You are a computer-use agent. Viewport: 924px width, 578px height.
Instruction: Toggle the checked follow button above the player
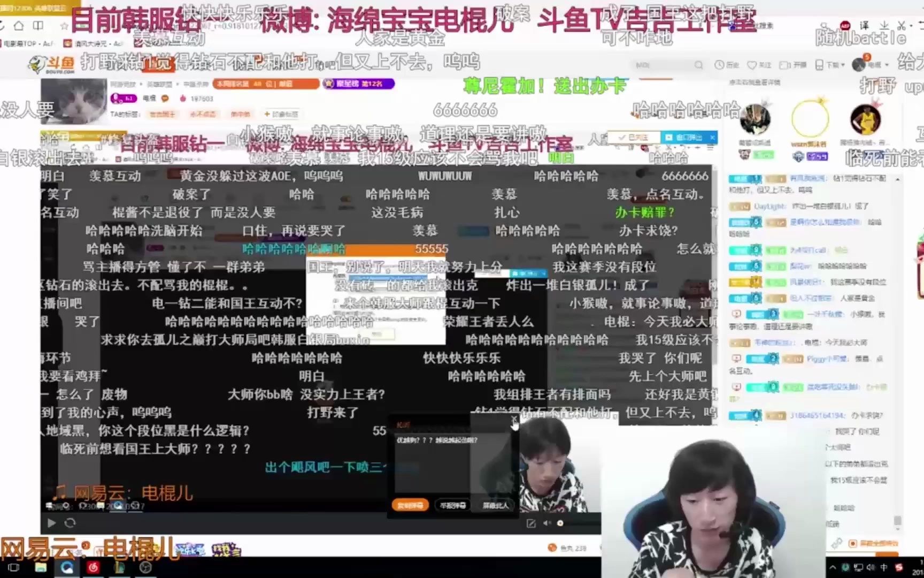pyautogui.click(x=634, y=138)
